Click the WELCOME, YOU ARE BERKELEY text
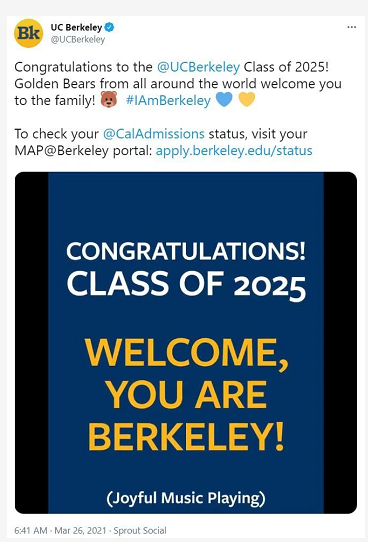This screenshot has height=542, width=368. point(186,394)
